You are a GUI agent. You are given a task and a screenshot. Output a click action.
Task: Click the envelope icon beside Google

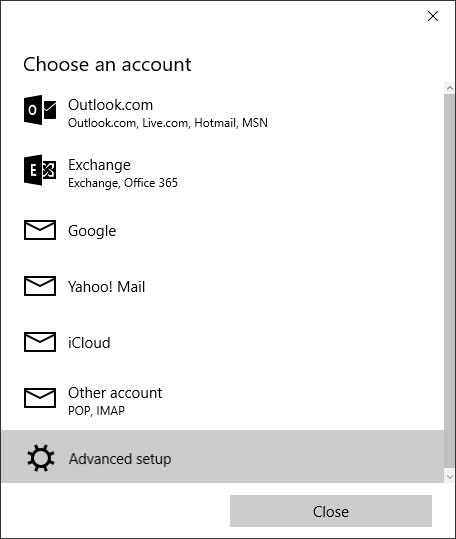40,230
